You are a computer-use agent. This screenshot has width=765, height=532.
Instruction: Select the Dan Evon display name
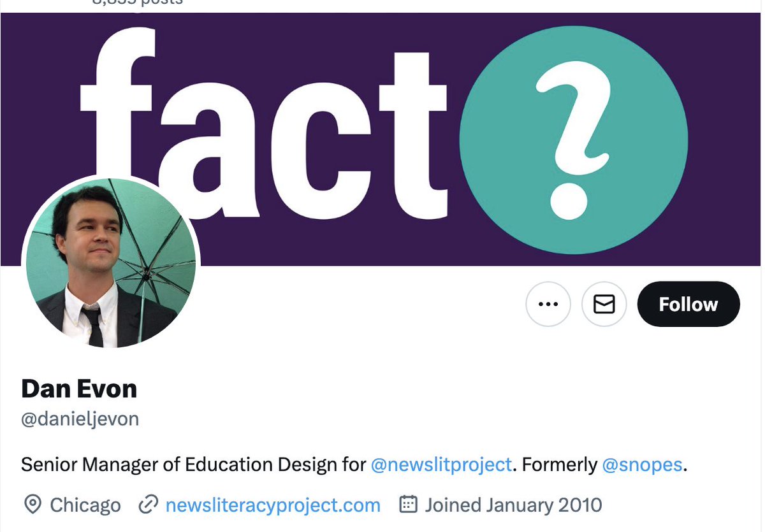(x=79, y=388)
